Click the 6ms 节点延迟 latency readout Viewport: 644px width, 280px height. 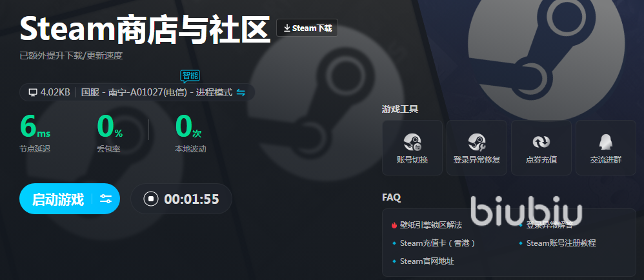(35, 133)
